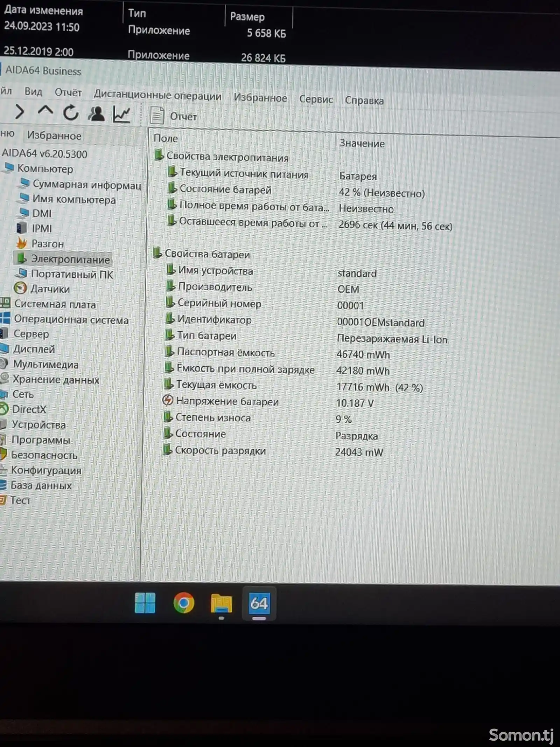Select the Сеть category
The image size is (560, 747).
coord(17,394)
